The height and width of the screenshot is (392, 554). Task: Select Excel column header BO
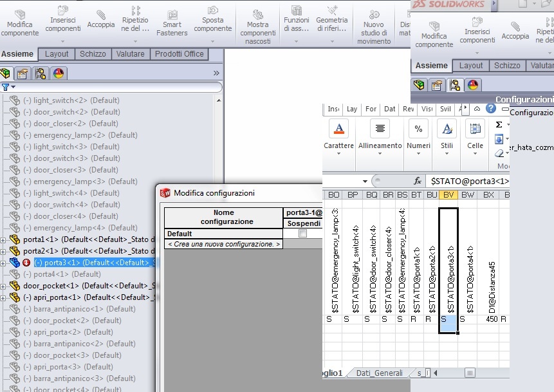click(x=333, y=195)
